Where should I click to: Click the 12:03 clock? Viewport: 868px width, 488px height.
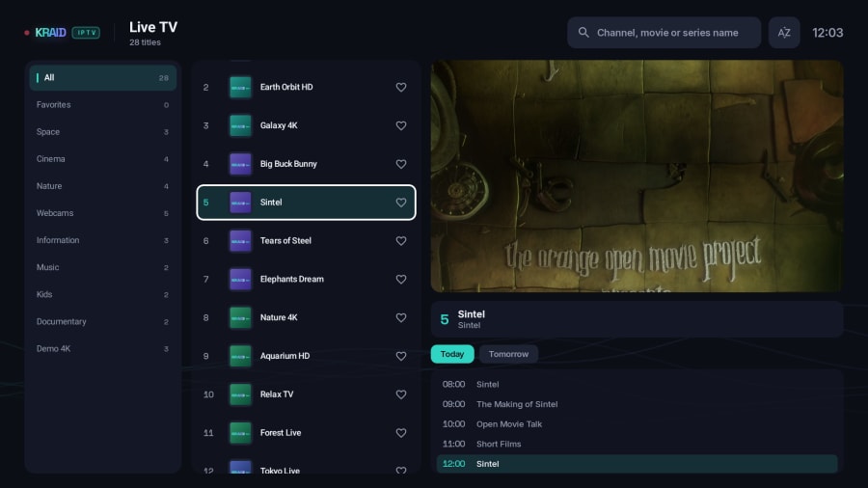coord(827,33)
